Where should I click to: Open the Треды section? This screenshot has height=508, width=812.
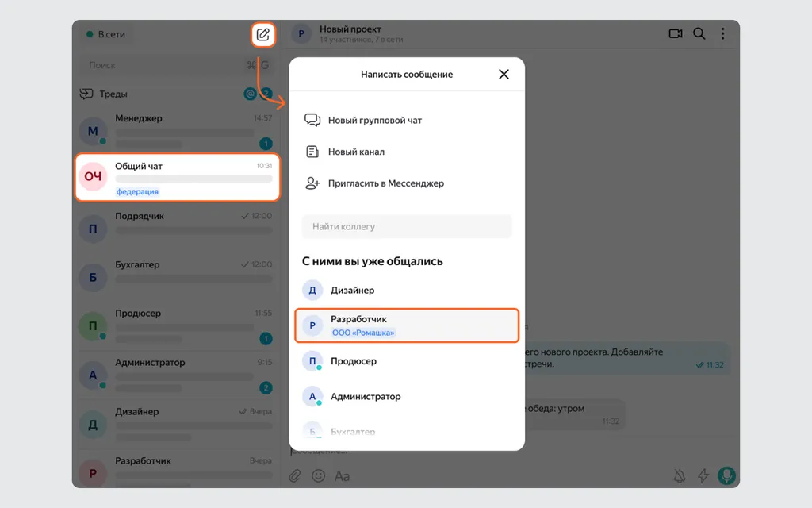coord(176,94)
